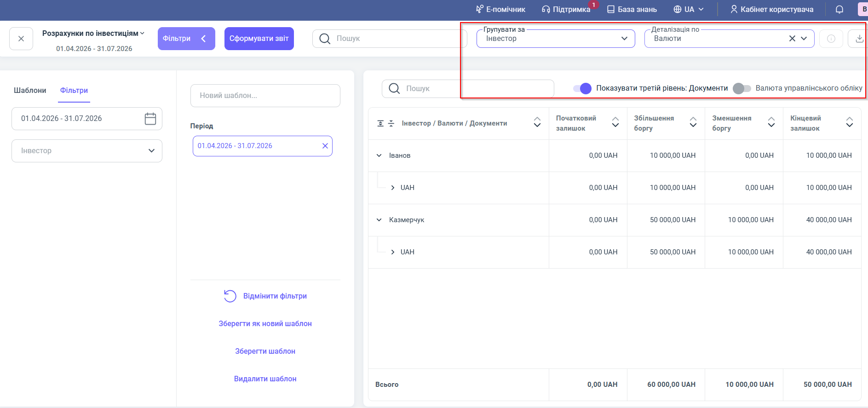Viewport: 868px width, 408px height.
Task: Click the search magnifier icon in toolbar
Action: tap(325, 39)
